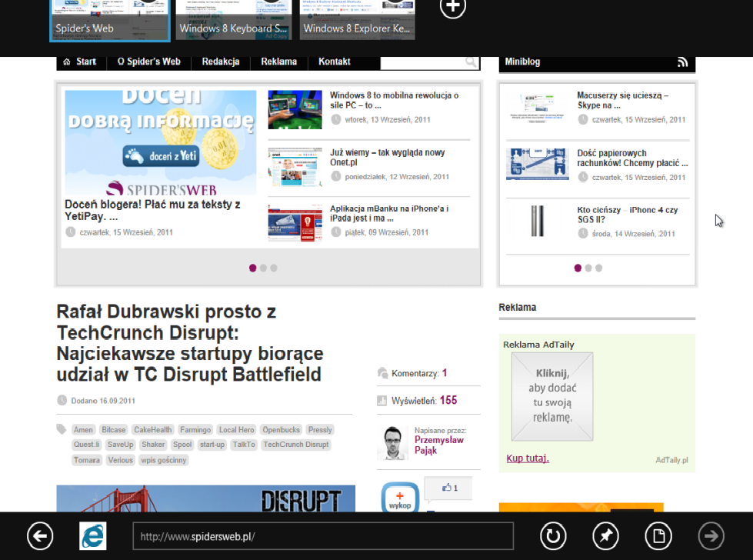Screen dimensions: 753x560
Task: Open the Disrupt article header image
Action: point(205,498)
